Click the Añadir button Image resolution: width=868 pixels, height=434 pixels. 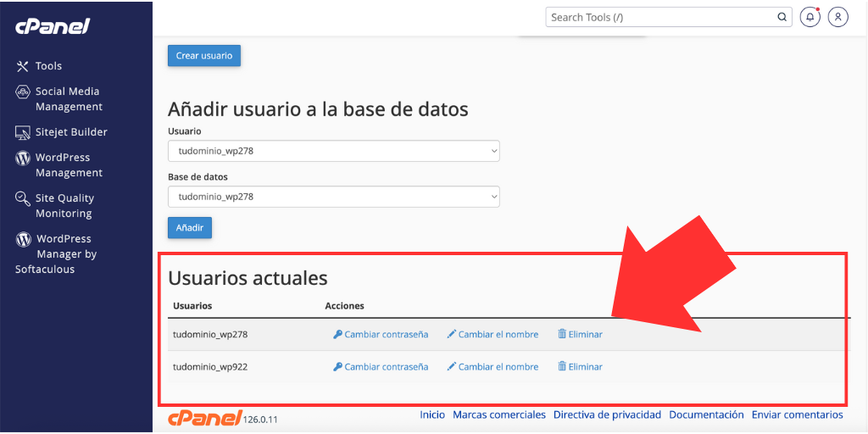click(190, 227)
